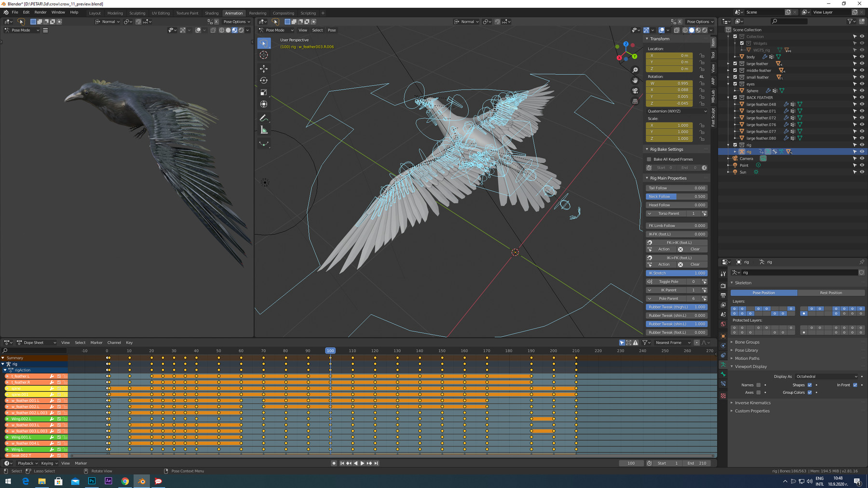Click the Rest Position button in Skeleton panel

(831, 292)
